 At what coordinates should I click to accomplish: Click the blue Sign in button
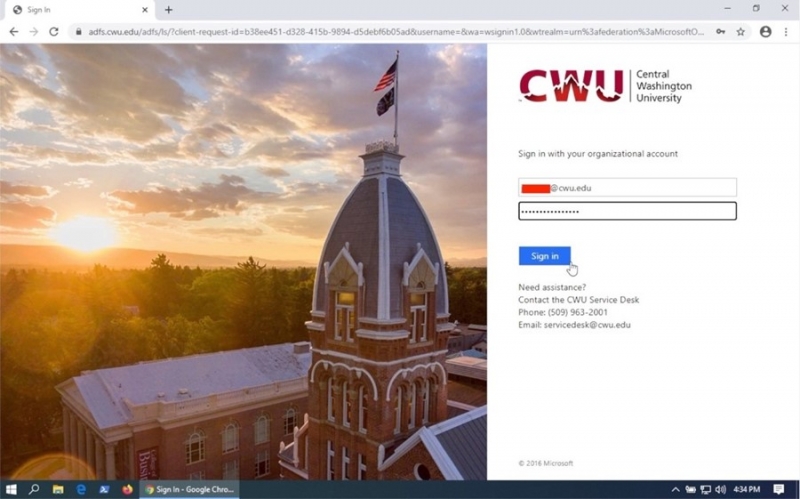544,256
